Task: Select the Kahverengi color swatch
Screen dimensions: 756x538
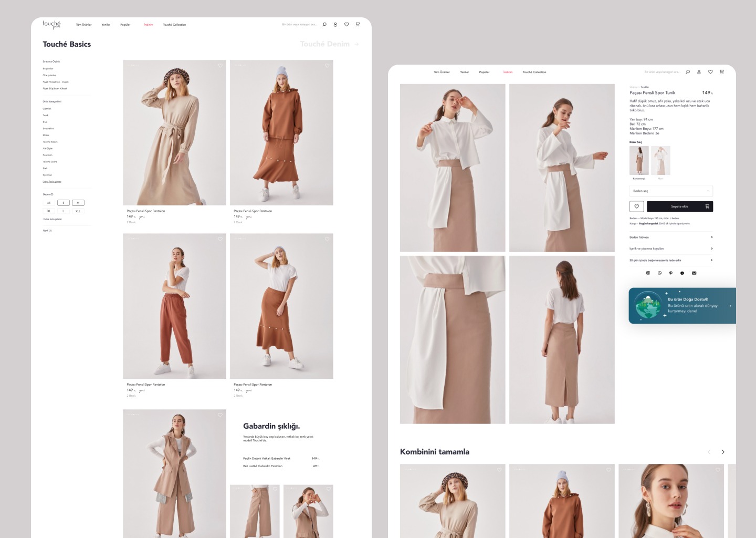Action: 639,161
